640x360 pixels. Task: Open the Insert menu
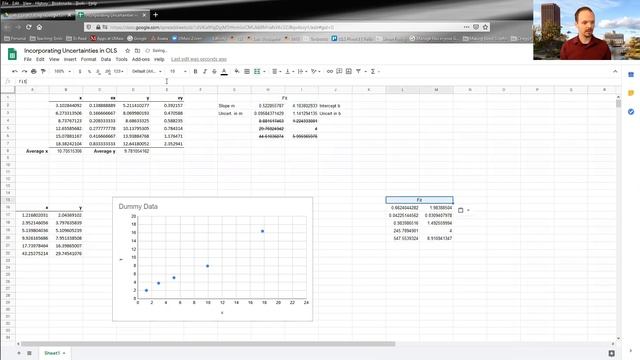coord(70,59)
